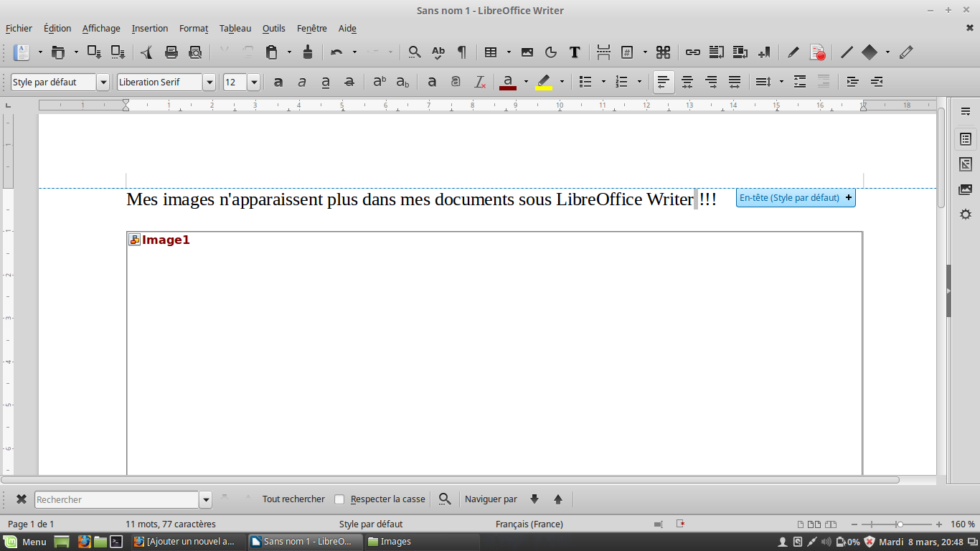Insert a comment pencil icon
This screenshot has width=980, height=551.
pyautogui.click(x=793, y=52)
